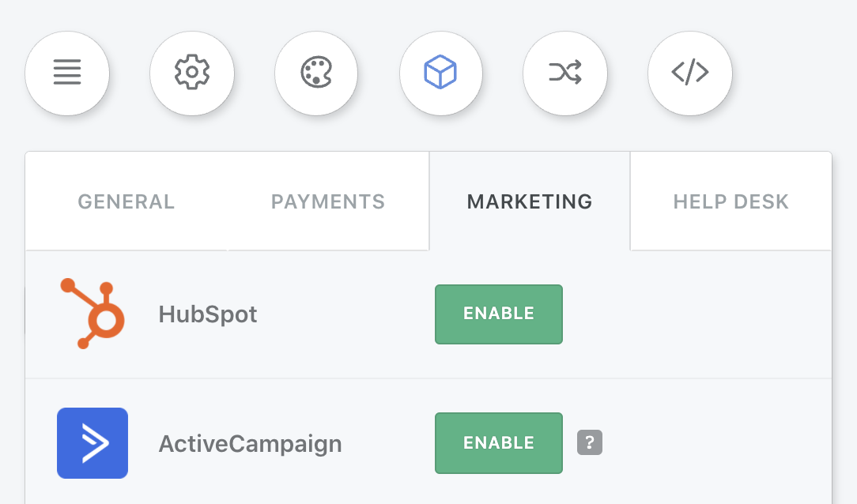Click empty space right of HubSpot Enable

click(x=694, y=314)
